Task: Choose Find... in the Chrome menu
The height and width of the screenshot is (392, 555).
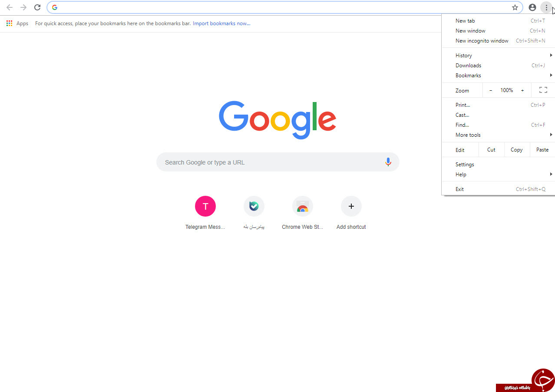Action: [x=498, y=125]
